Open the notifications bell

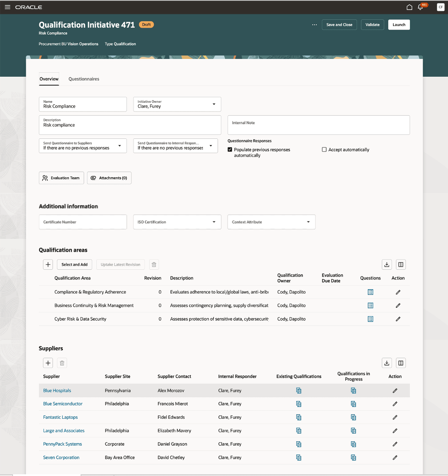pyautogui.click(x=420, y=7)
